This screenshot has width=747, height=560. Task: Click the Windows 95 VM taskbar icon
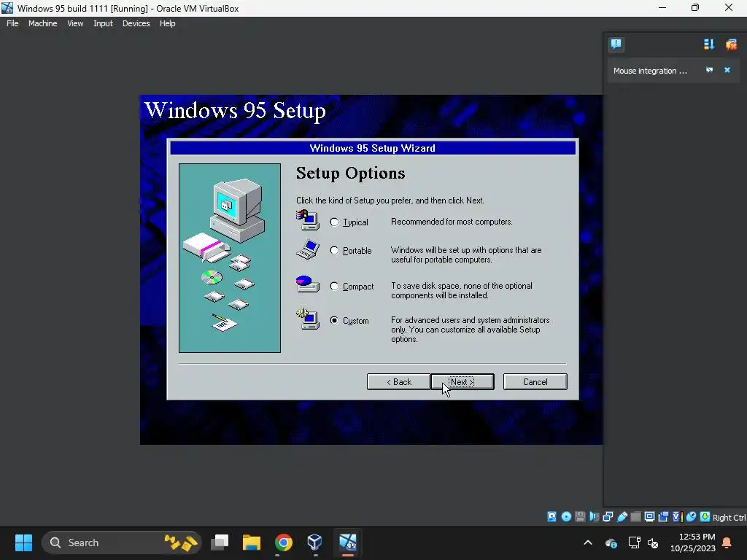pyautogui.click(x=348, y=542)
